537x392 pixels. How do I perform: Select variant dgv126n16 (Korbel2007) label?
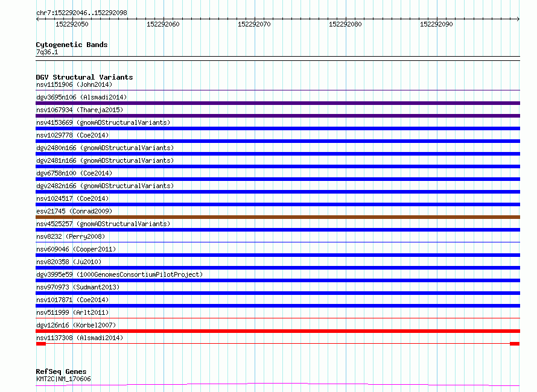[76, 325]
